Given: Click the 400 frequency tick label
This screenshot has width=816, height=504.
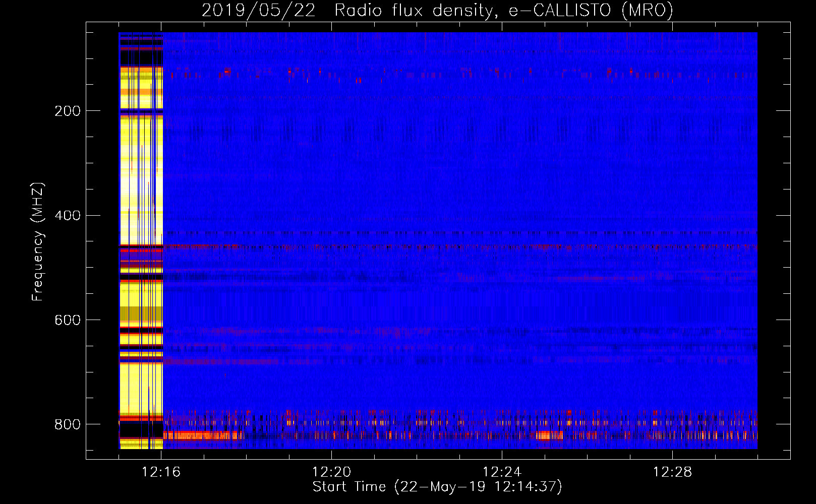Looking at the screenshot, I should click(x=68, y=216).
